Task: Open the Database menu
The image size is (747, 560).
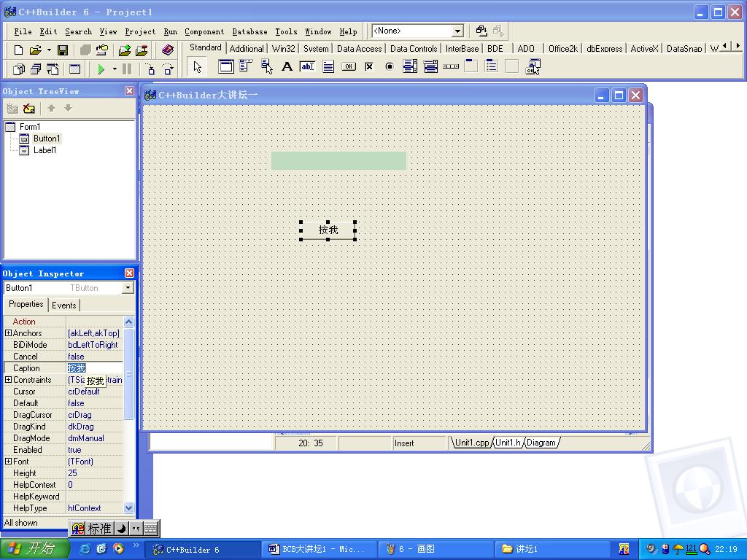Action: tap(249, 32)
